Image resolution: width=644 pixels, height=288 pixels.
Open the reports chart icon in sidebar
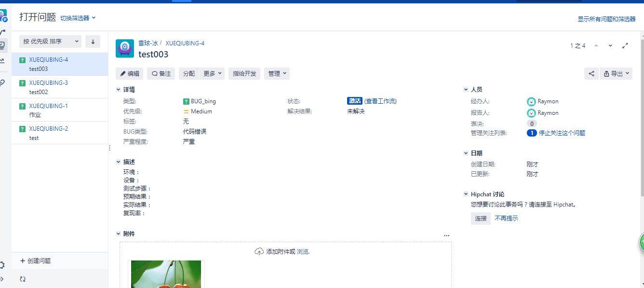2,61
